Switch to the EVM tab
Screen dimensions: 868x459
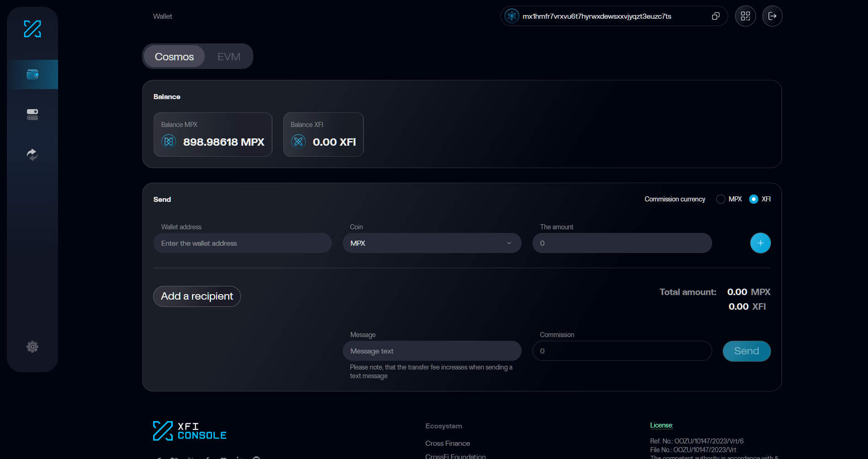tap(229, 57)
